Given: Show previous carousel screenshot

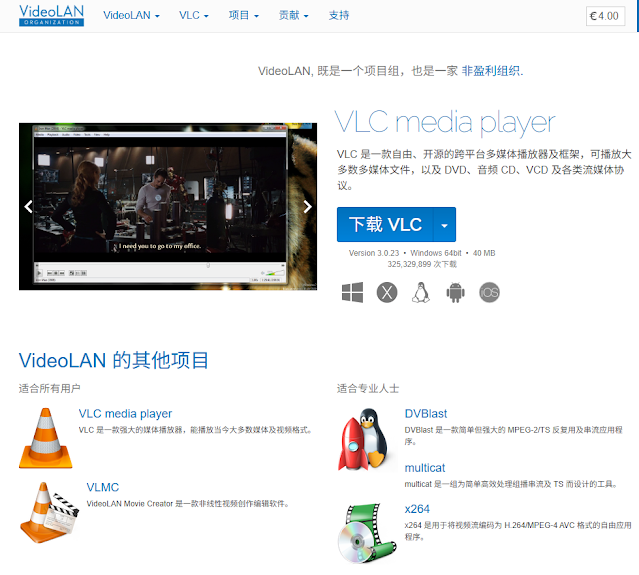Looking at the screenshot, I should pos(28,207).
